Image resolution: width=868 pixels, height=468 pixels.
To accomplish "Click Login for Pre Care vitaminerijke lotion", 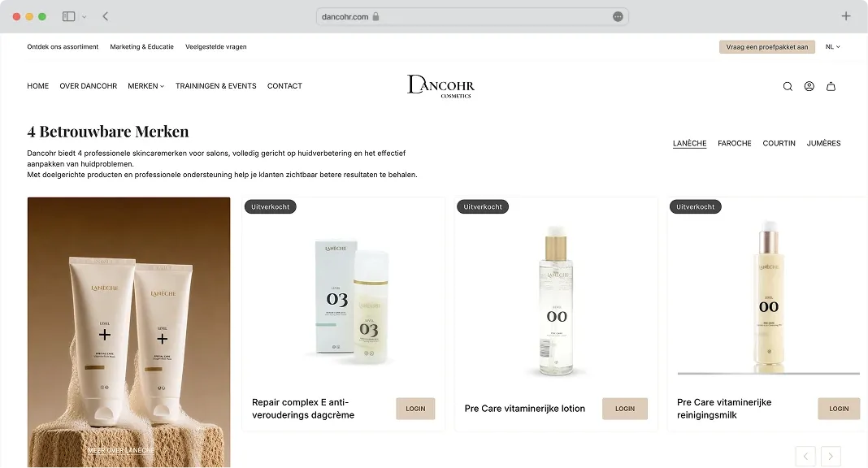I will pos(625,409).
